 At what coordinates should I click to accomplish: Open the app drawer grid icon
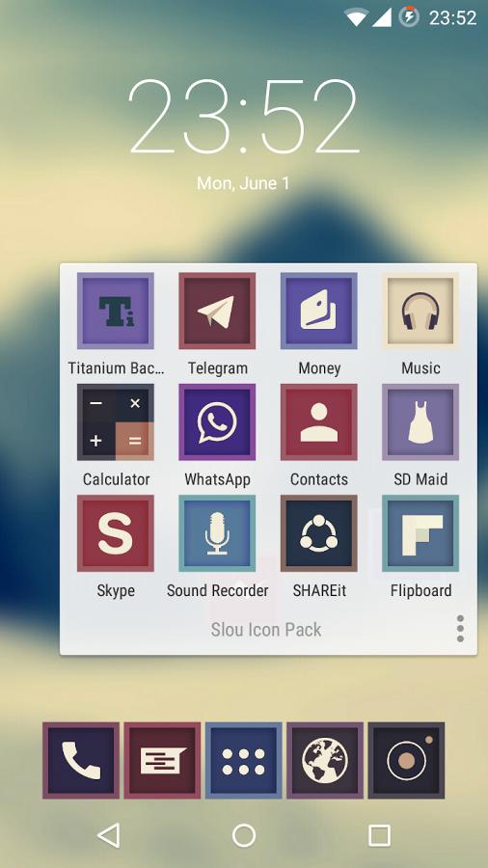point(243,760)
